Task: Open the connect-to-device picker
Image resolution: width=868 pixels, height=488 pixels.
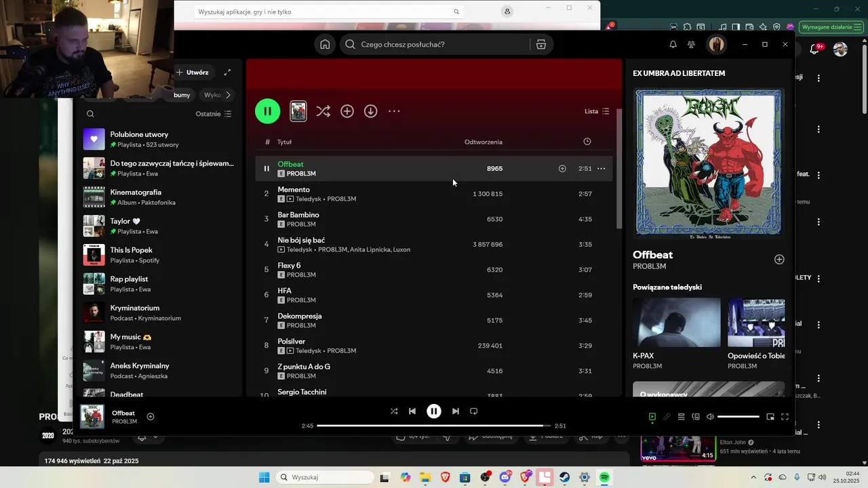Action: coord(696,417)
